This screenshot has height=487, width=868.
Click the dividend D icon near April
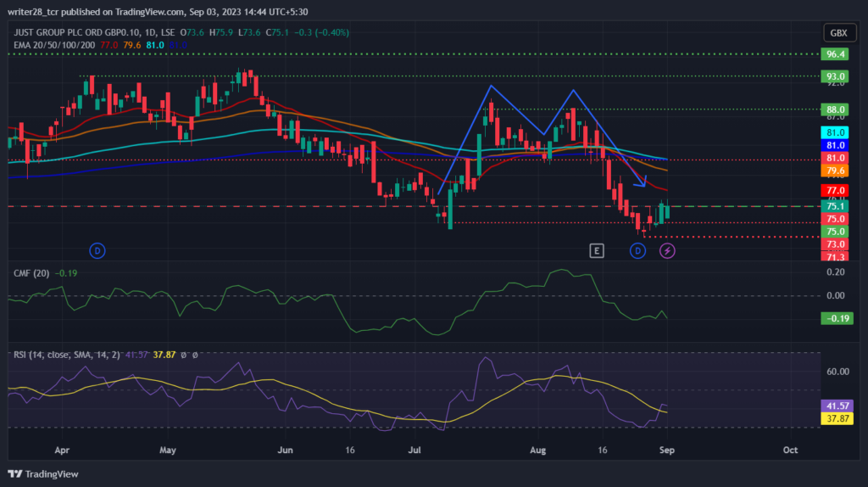click(97, 251)
